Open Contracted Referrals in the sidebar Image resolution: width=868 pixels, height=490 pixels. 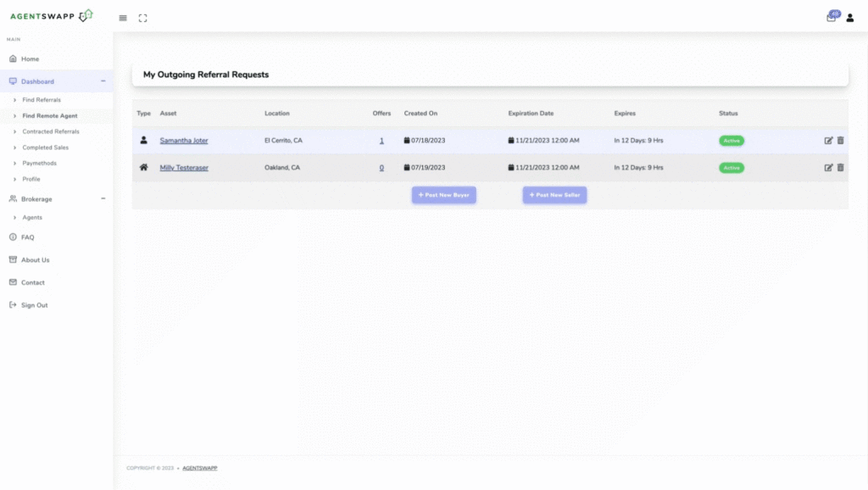click(x=50, y=131)
